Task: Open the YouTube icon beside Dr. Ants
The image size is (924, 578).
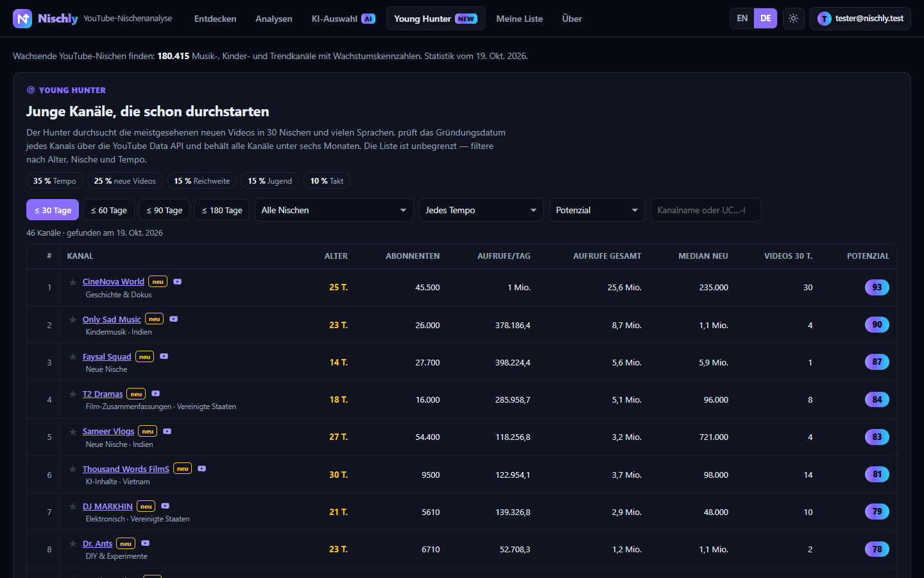Action: point(146,543)
